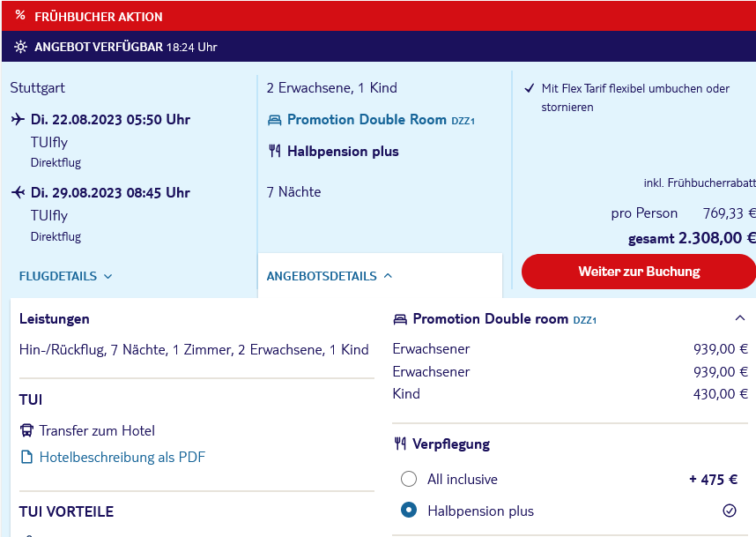Click the Flex Tarif checkmark
756x537 pixels.
[x=530, y=88]
